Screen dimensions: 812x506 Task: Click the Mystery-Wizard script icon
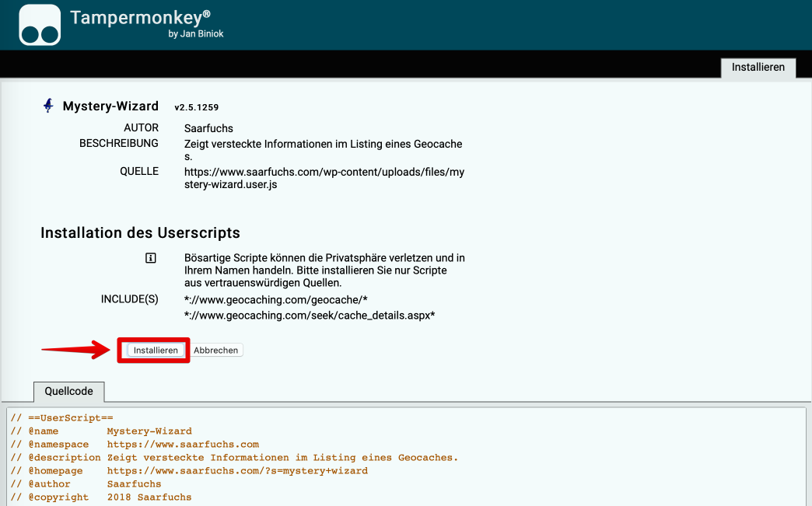pos(48,106)
